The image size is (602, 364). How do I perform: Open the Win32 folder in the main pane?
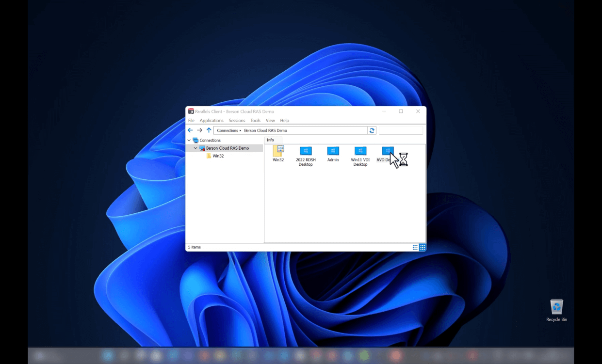278,152
